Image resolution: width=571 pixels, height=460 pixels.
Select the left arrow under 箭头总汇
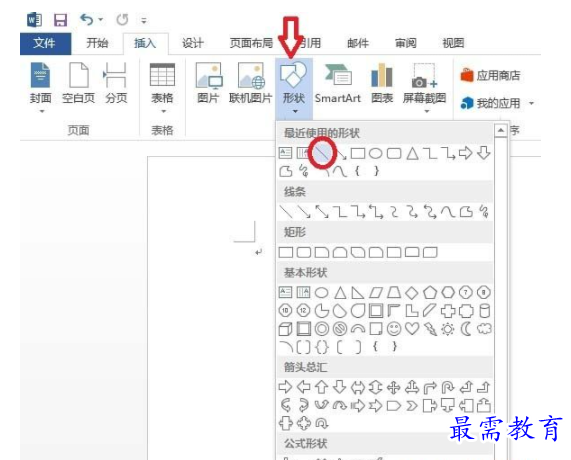pyautogui.click(x=303, y=387)
